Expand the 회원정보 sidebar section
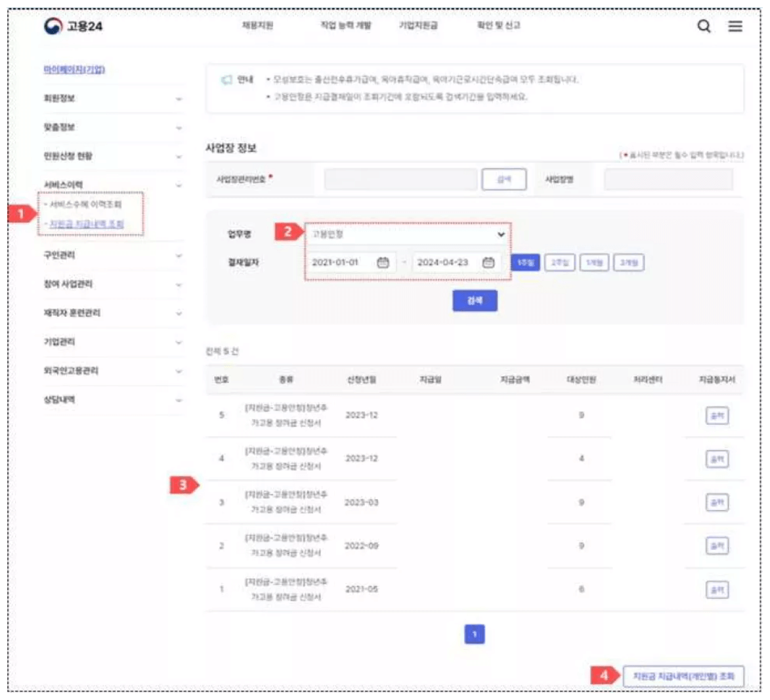This screenshot has height=700, width=770. [x=113, y=98]
